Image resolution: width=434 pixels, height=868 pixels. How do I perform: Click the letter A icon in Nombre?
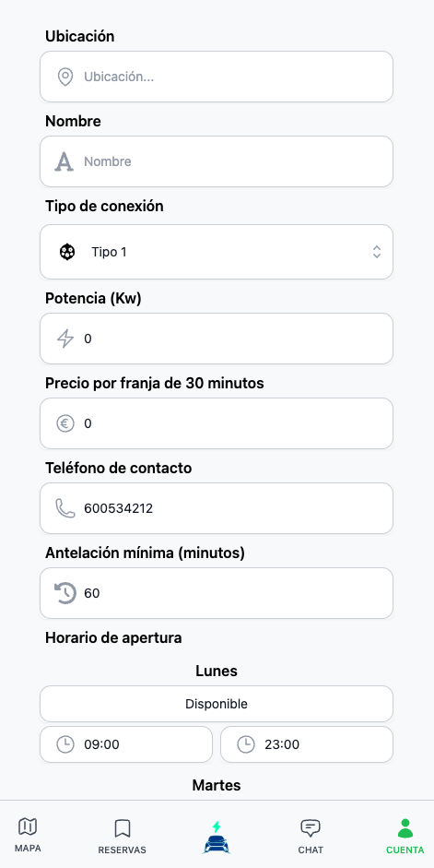click(65, 161)
